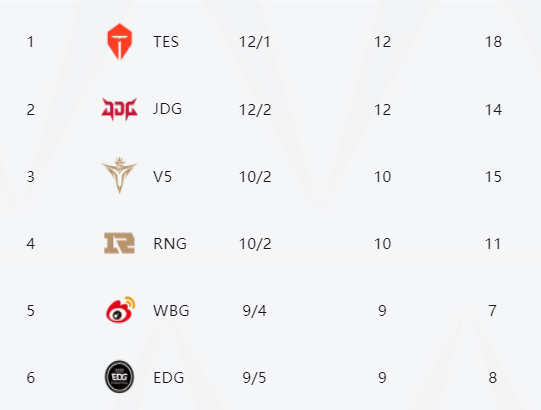541x410 pixels.
Task: Click the gold V5 team logo
Action: [x=119, y=175]
